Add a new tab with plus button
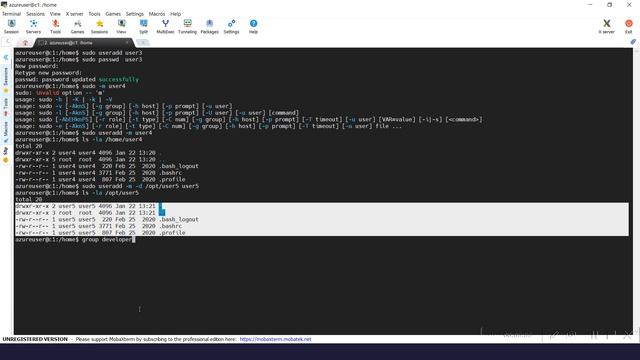The width and height of the screenshot is (640, 360). tap(142, 42)
